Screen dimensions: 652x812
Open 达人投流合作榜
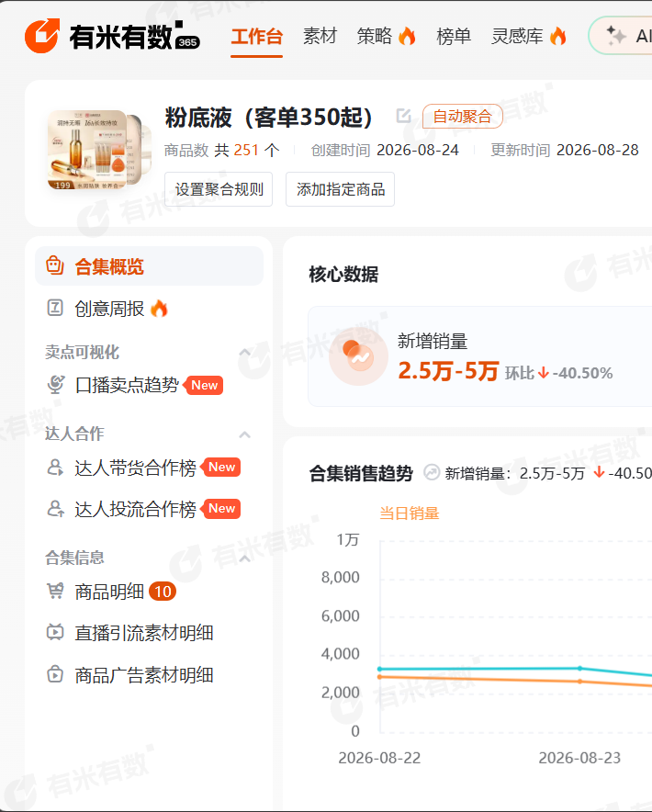click(x=135, y=509)
